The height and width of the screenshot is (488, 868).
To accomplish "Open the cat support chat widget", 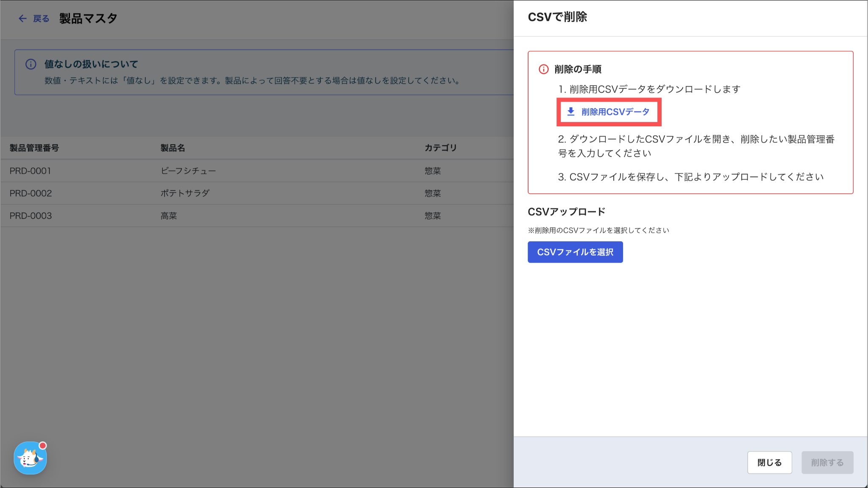I will coord(30,458).
